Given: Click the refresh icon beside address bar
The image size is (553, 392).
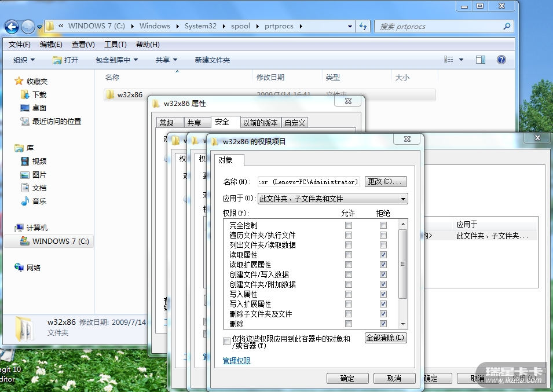Looking at the screenshot, I should [x=363, y=26].
